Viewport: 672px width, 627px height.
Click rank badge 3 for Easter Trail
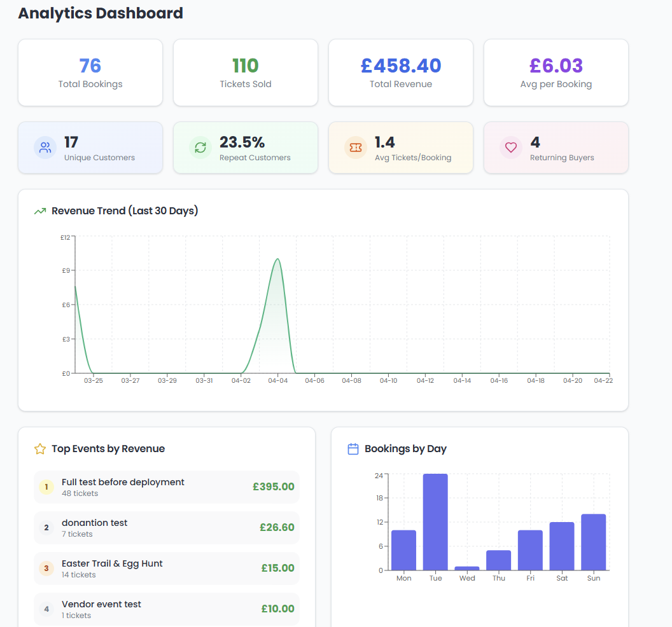[x=46, y=568]
